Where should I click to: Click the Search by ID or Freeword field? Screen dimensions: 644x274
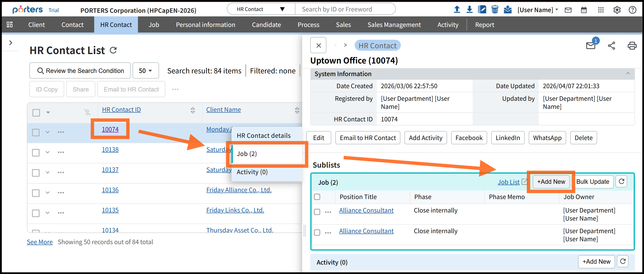coord(345,9)
